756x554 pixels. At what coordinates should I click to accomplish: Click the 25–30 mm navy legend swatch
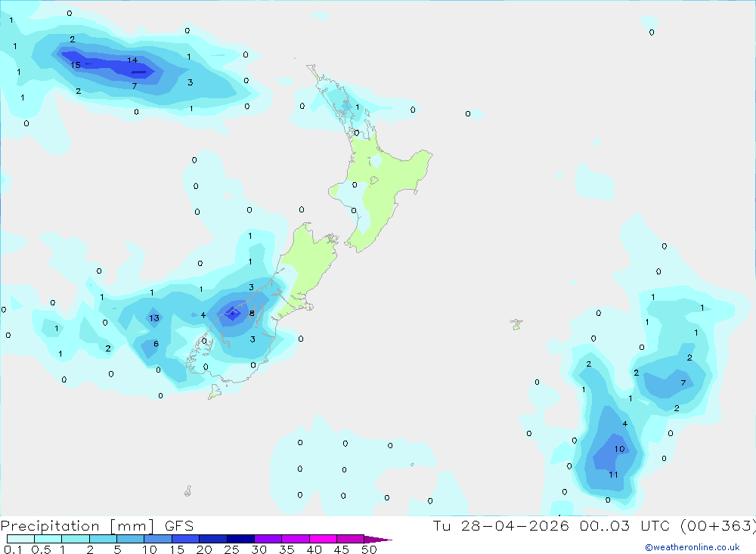coord(240,539)
